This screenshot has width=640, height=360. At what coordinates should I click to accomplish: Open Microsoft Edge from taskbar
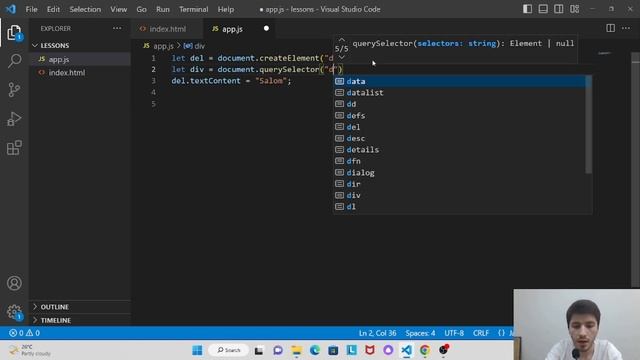[x=315, y=350]
